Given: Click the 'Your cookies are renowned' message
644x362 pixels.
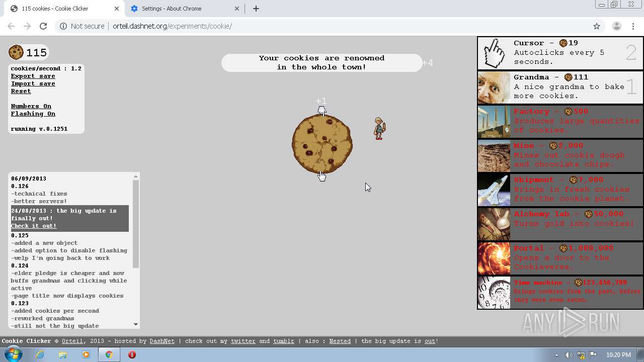Looking at the screenshot, I should (x=322, y=63).
